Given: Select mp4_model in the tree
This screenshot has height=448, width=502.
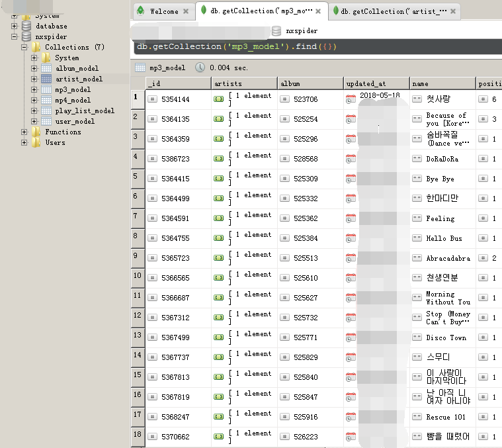Looking at the screenshot, I should tap(73, 100).
